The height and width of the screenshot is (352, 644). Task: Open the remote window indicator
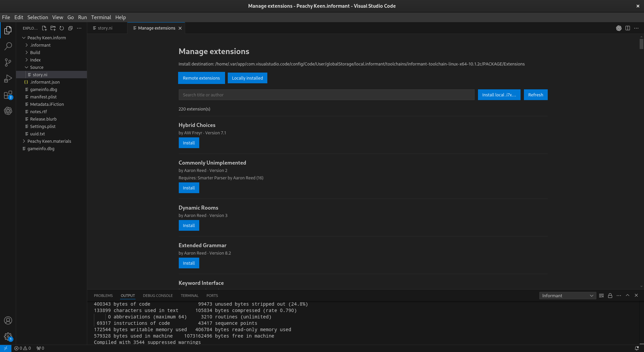(x=6, y=348)
